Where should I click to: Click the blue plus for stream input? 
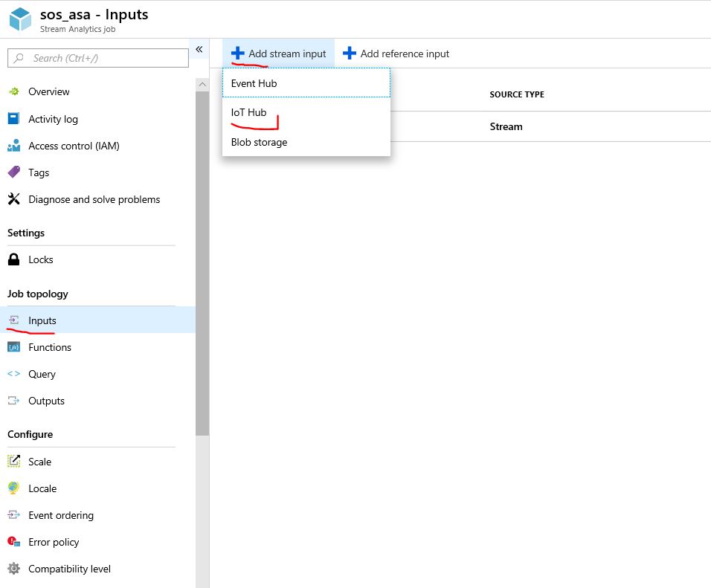237,54
